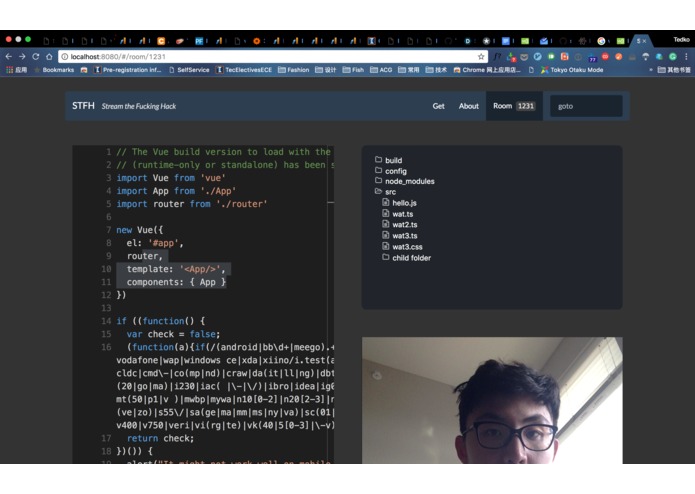Click the Tedko profile button
This screenshot has height=494, width=695.
[681, 40]
